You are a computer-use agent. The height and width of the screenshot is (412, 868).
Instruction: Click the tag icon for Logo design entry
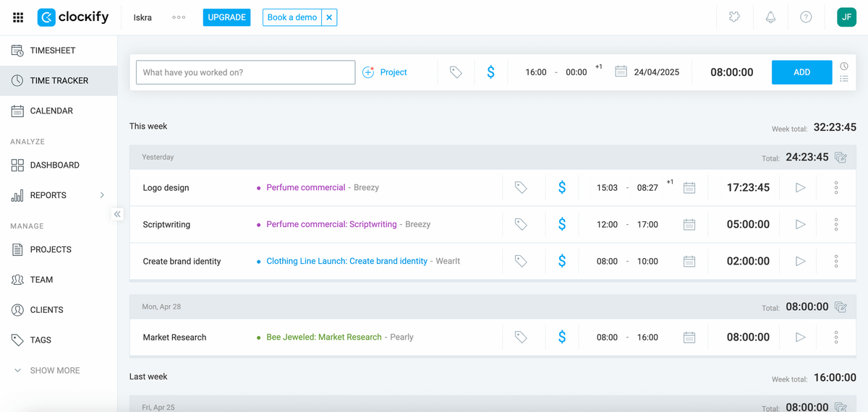coord(521,187)
